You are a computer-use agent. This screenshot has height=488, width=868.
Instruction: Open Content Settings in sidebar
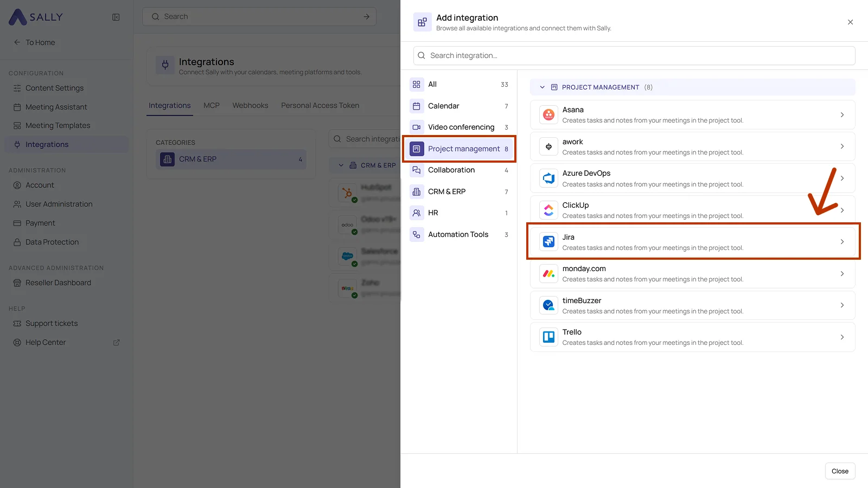click(x=66, y=88)
